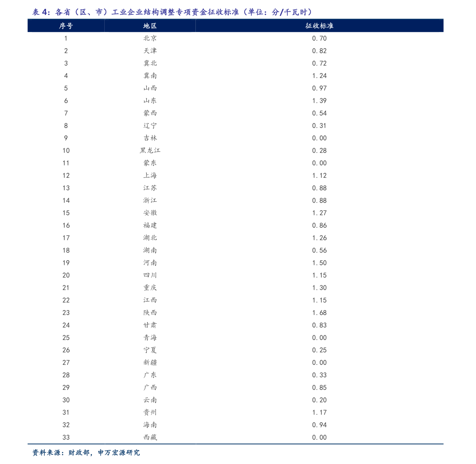476x464 pixels.
Task: Click the region cell 甘肃
Action: 150,325
